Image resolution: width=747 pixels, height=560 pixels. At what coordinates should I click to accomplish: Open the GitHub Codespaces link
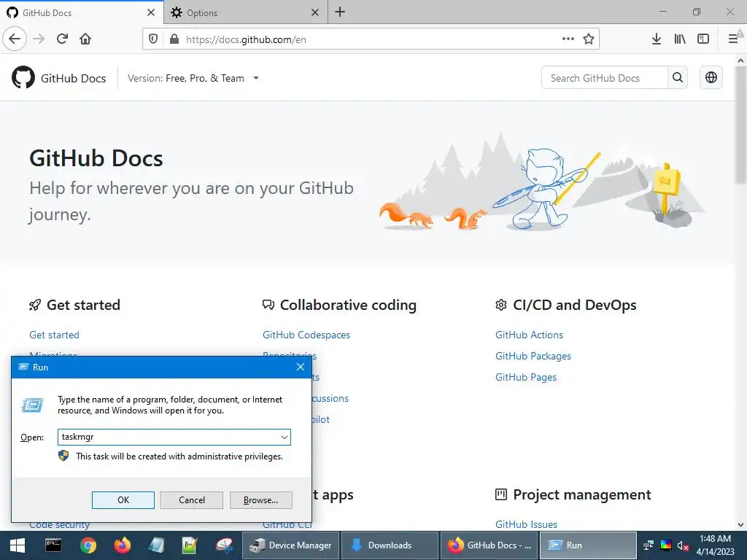point(306,335)
